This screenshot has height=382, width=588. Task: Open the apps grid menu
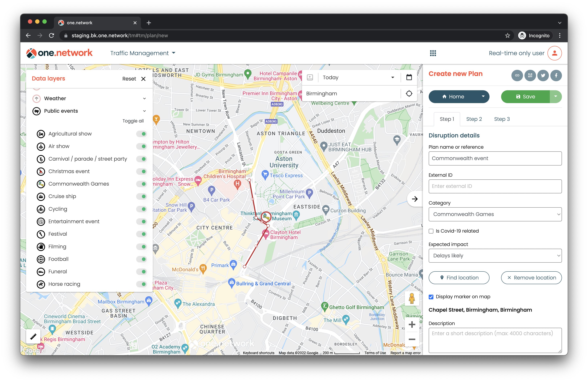coord(433,53)
